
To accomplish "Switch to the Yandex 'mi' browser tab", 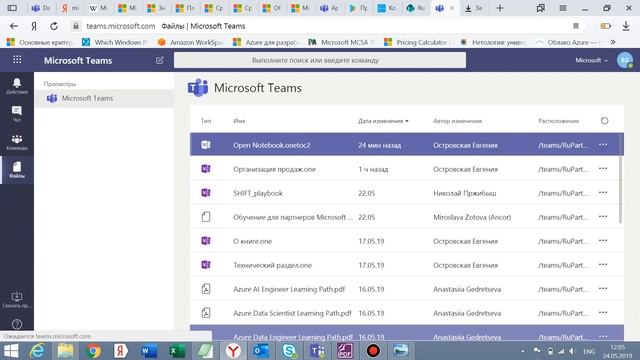I will pos(70,8).
